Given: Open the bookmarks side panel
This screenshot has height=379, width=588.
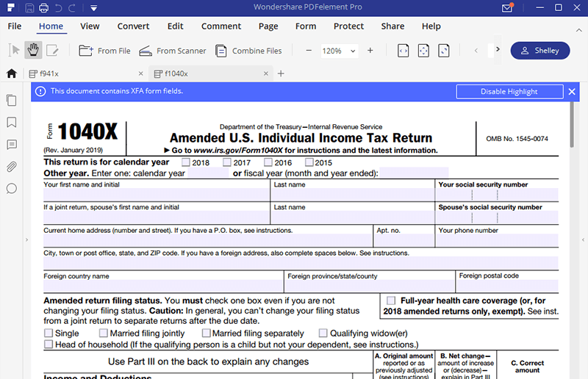Looking at the screenshot, I should 12,123.
